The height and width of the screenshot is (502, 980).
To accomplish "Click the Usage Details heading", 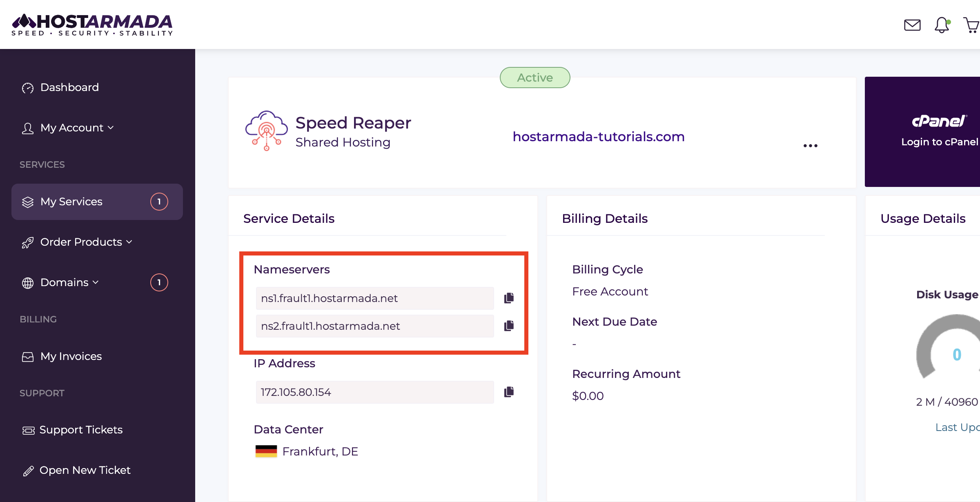I will 923,218.
